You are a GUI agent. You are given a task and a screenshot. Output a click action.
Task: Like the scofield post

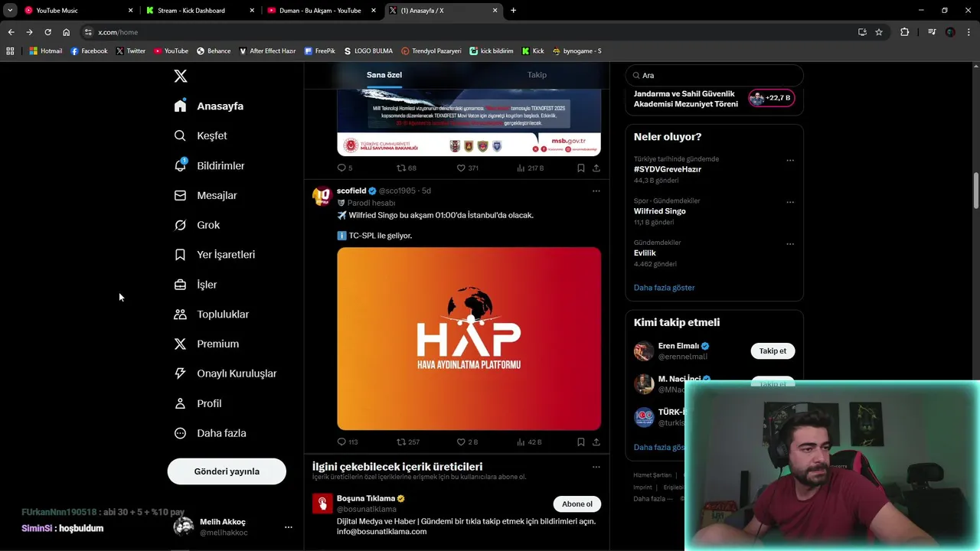467,442
